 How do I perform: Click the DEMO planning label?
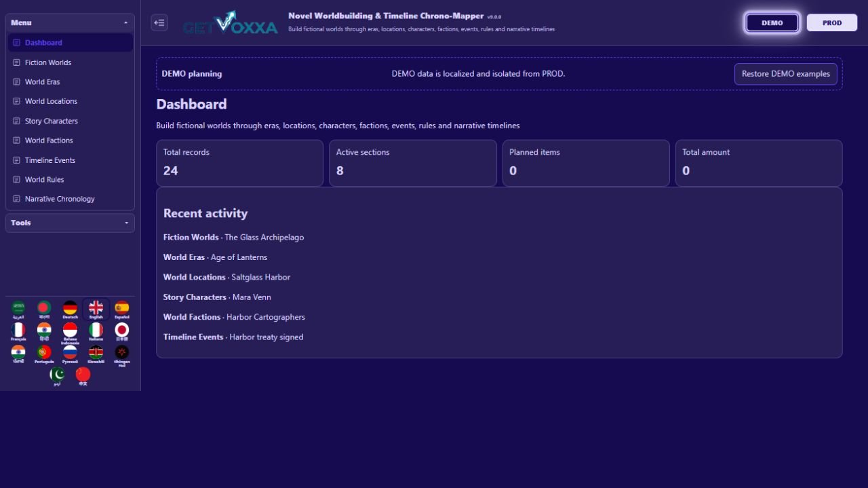192,74
